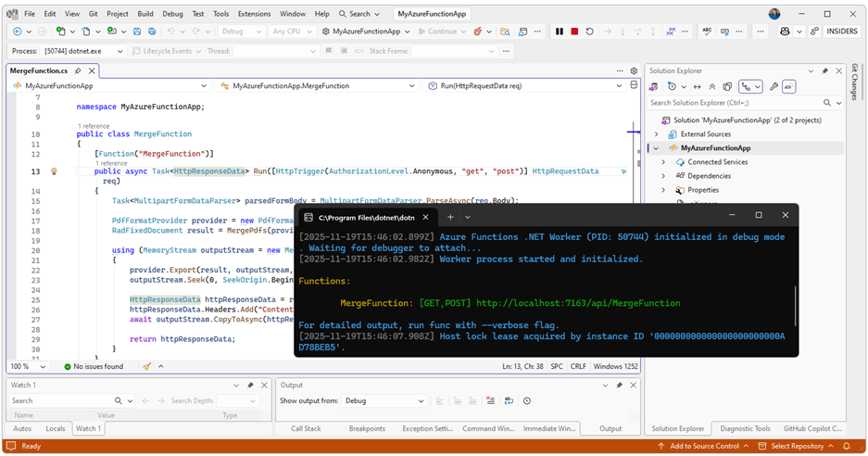Navigate backward in the toolbar

coord(18,32)
